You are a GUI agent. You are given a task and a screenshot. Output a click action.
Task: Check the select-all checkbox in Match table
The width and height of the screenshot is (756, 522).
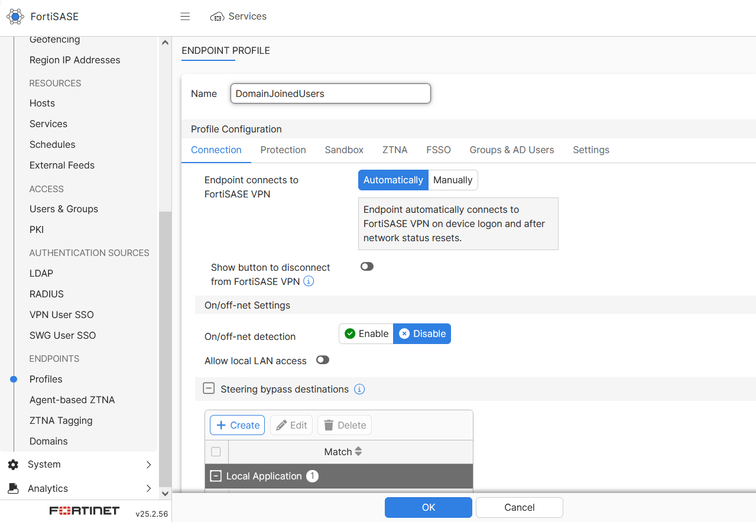pyautogui.click(x=216, y=452)
